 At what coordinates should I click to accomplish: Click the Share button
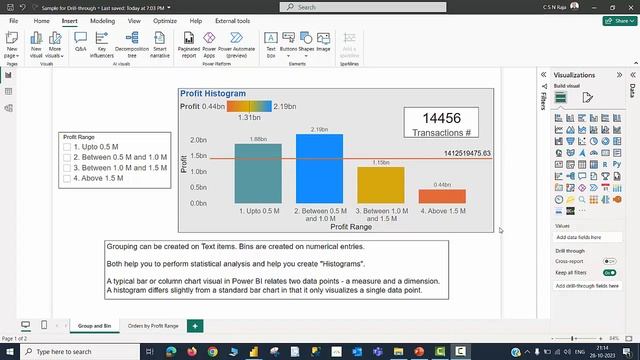620,21
